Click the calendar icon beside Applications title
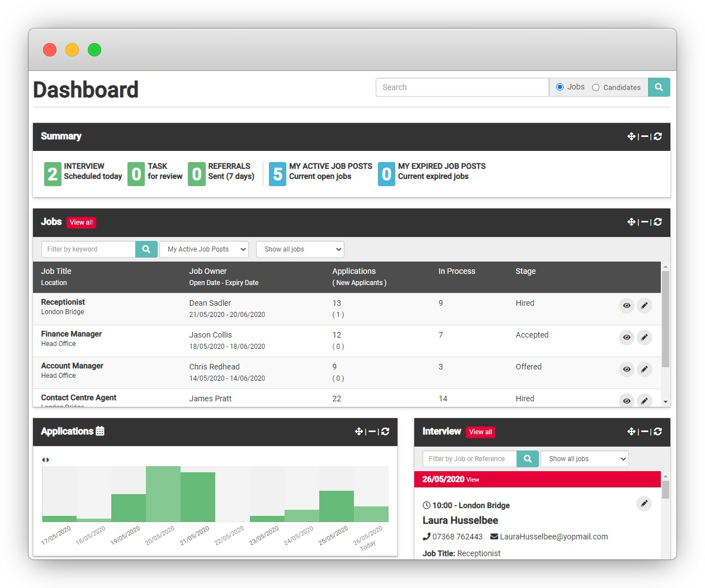705x588 pixels. tap(98, 431)
